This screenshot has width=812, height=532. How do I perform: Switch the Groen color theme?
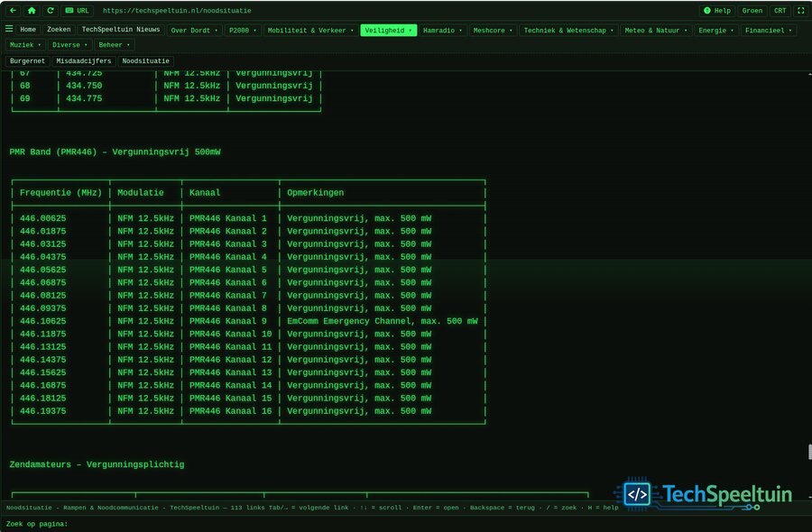point(752,10)
